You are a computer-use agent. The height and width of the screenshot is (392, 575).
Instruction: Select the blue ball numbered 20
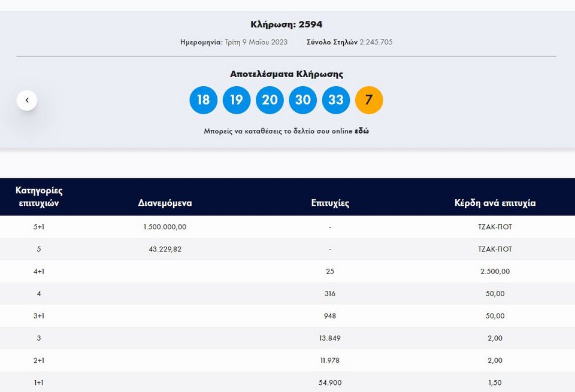[270, 100]
